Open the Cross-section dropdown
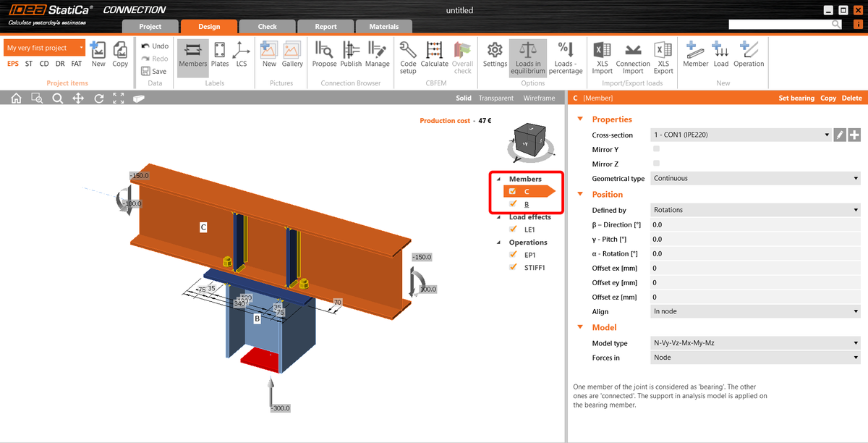 827,135
